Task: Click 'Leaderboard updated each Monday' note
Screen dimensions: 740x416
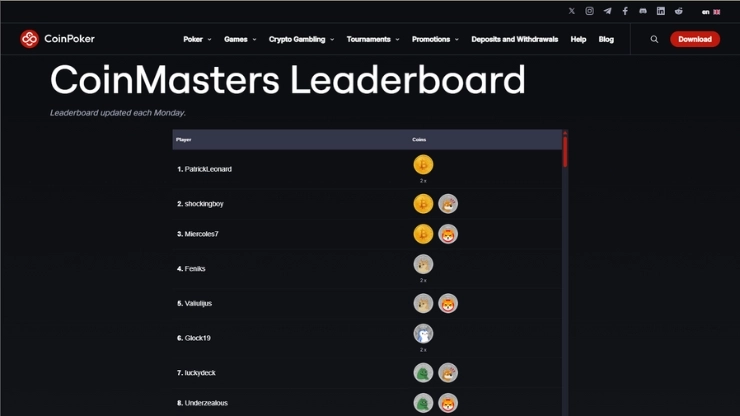Action: coord(118,113)
